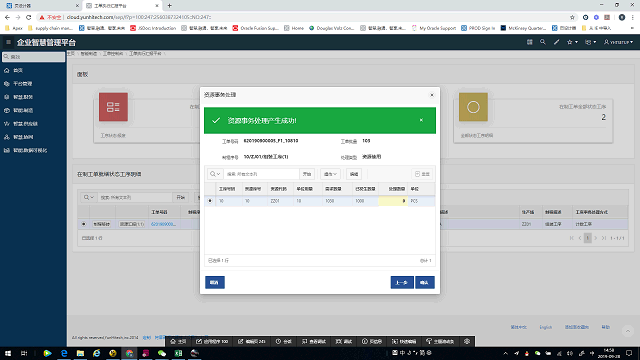
Task: Click the 开始 go button beside dialog search
Action: pos(307,174)
